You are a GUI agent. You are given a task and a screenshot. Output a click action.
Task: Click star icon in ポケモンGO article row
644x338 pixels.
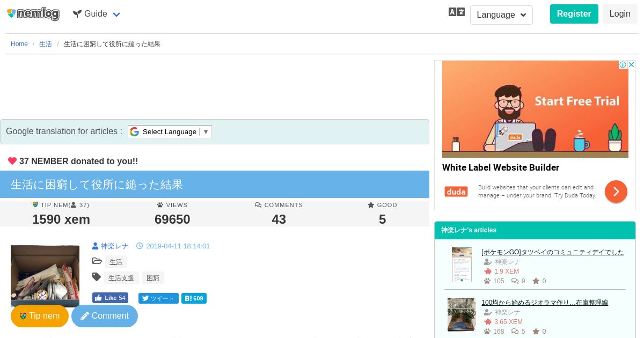536,281
